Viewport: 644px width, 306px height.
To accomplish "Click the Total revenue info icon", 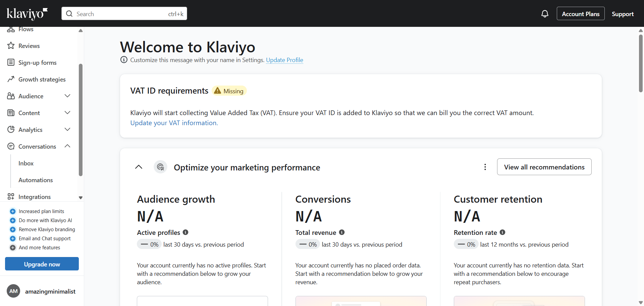I will [342, 232].
